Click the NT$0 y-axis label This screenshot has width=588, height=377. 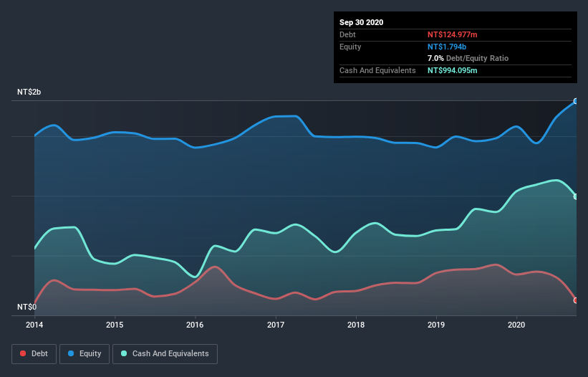pyautogui.click(x=27, y=307)
